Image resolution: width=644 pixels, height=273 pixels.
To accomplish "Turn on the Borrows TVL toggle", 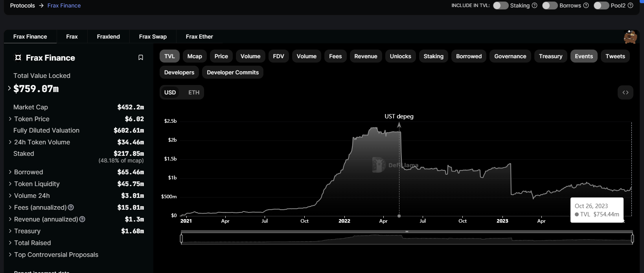I will pos(550,6).
